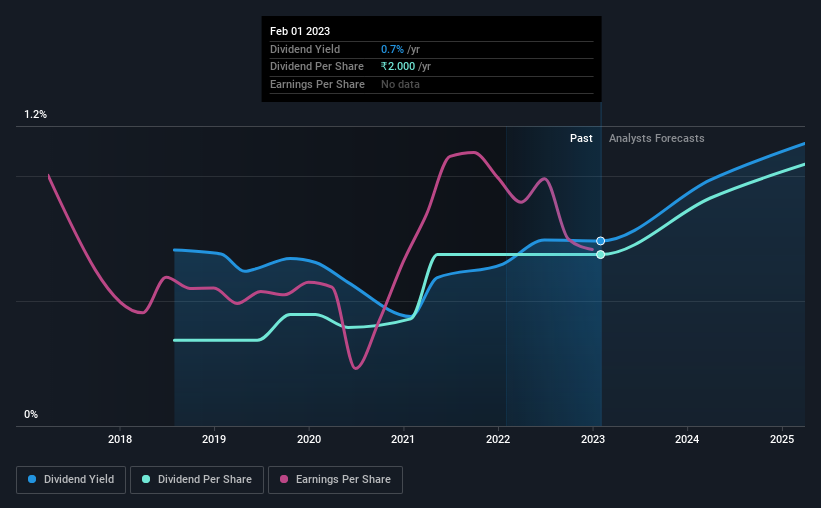Click the Dividend Per Share row label in tooltip
The image size is (821, 508).
pyautogui.click(x=317, y=67)
